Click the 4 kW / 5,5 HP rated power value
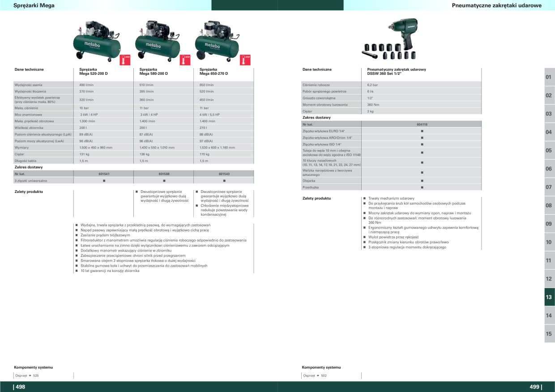 click(x=209, y=115)
